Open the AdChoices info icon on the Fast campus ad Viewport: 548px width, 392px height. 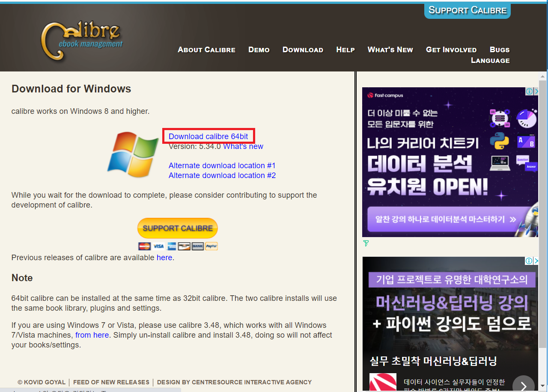(x=530, y=91)
